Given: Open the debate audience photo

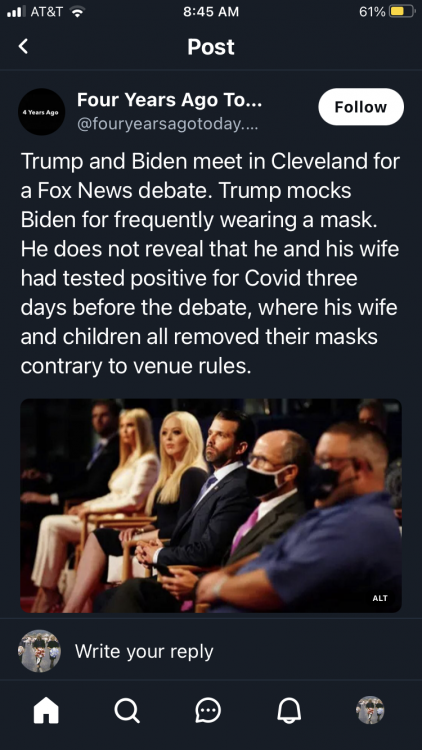Looking at the screenshot, I should point(211,506).
